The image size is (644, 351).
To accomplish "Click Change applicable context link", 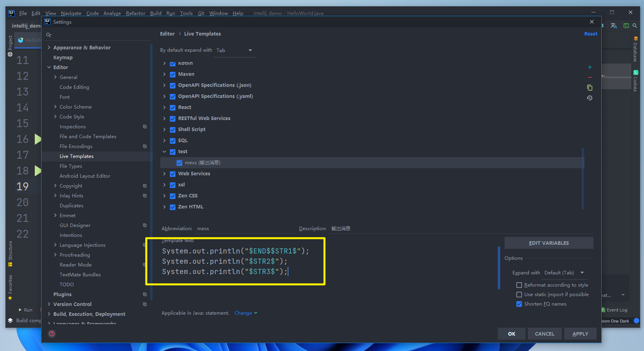I will pyautogui.click(x=246, y=313).
